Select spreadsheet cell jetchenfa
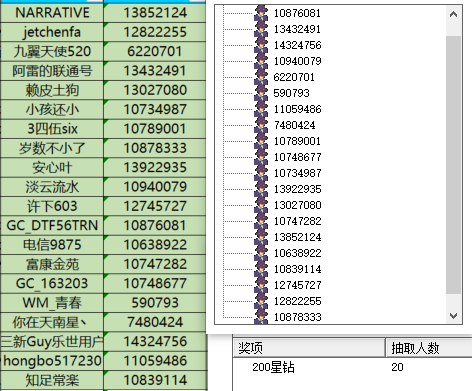This screenshot has height=391, width=472. 52,32
